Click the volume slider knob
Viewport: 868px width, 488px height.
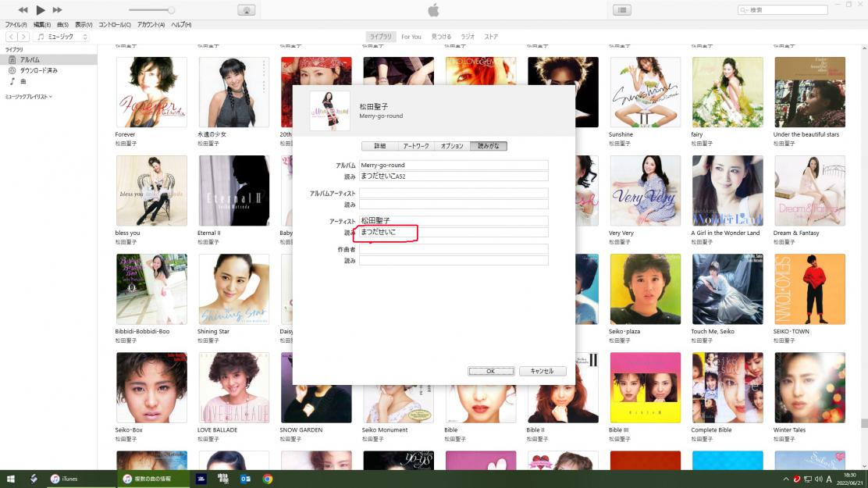pyautogui.click(x=171, y=10)
